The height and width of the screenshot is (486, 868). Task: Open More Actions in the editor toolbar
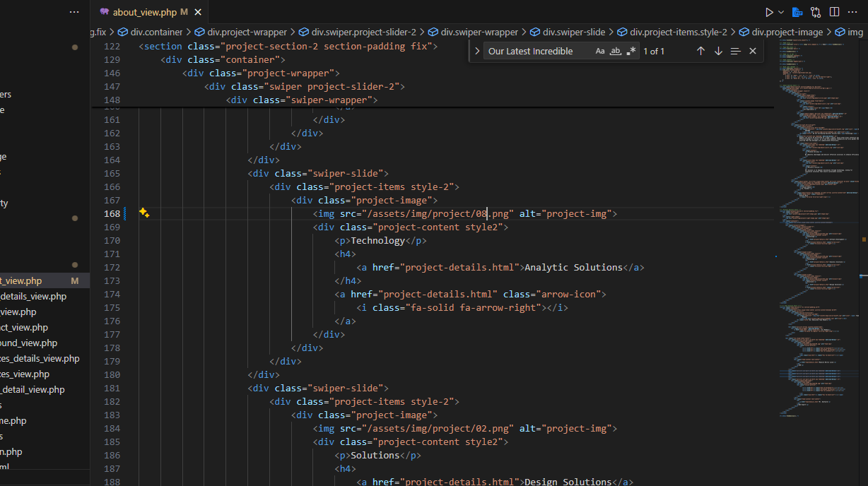(852, 12)
